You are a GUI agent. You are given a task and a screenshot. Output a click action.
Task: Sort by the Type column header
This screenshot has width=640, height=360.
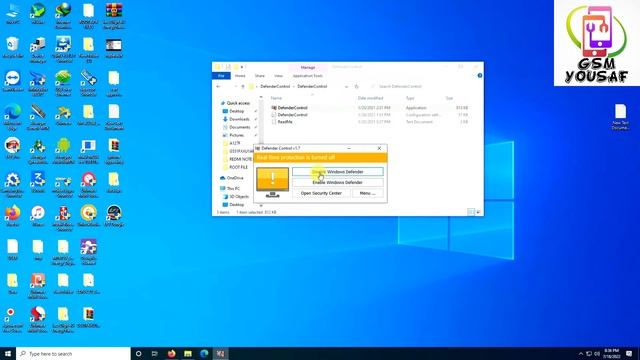point(410,98)
